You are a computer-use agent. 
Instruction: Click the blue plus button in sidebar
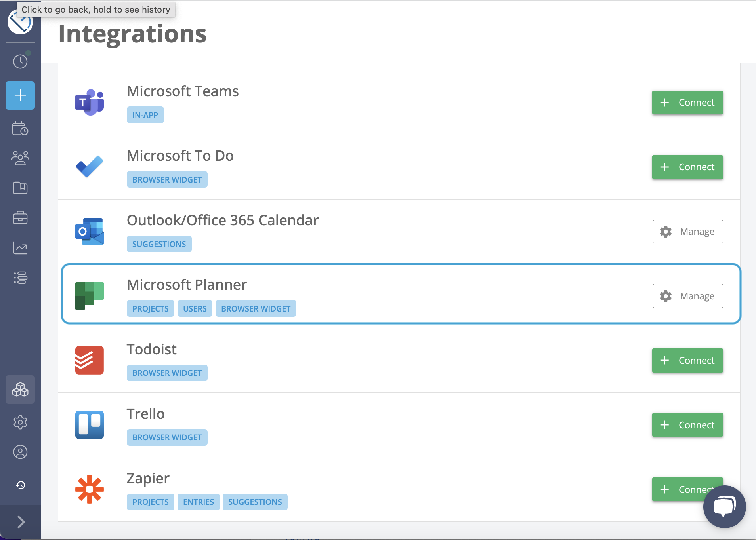tap(20, 95)
